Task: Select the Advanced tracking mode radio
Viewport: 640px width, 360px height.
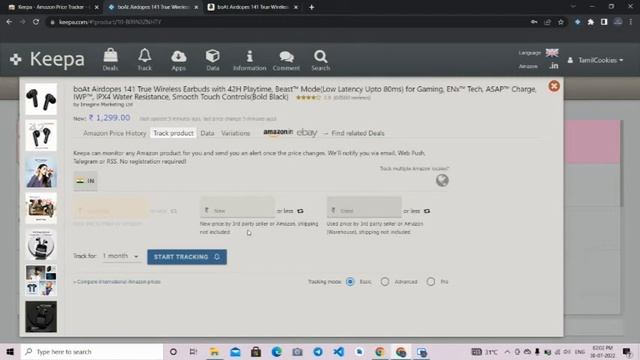Action: [384, 282]
